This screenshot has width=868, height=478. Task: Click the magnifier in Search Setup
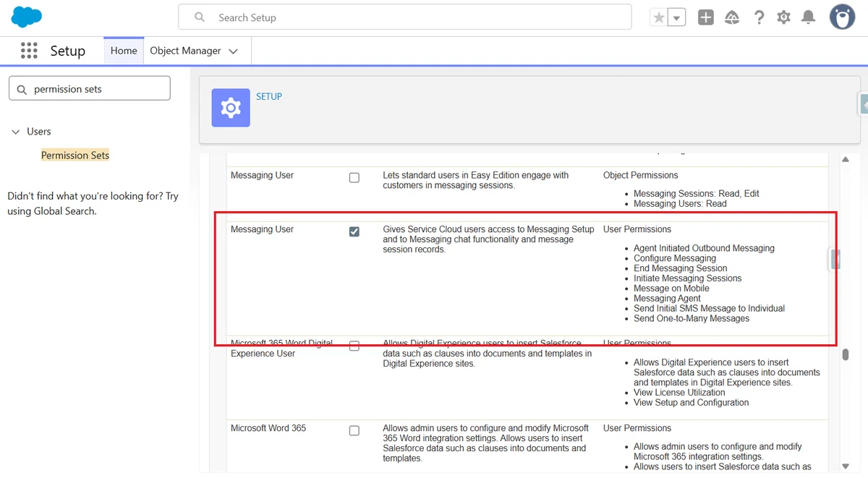200,17
